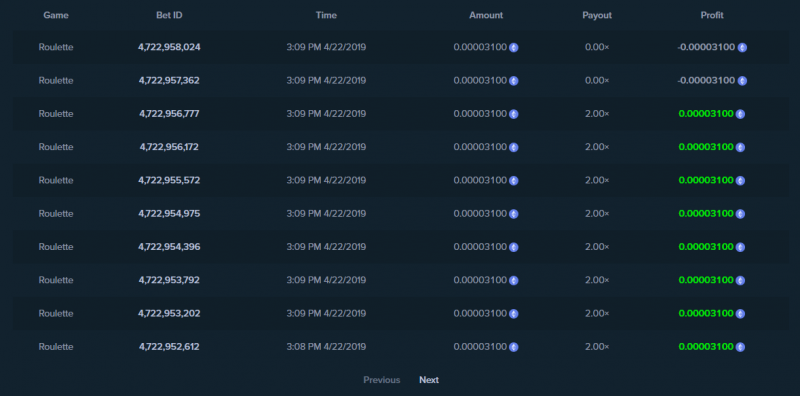Viewport: 800px width, 396px height.
Task: Click Ethereum icon in Profit of bet 4,722,952,612
Action: point(740,347)
